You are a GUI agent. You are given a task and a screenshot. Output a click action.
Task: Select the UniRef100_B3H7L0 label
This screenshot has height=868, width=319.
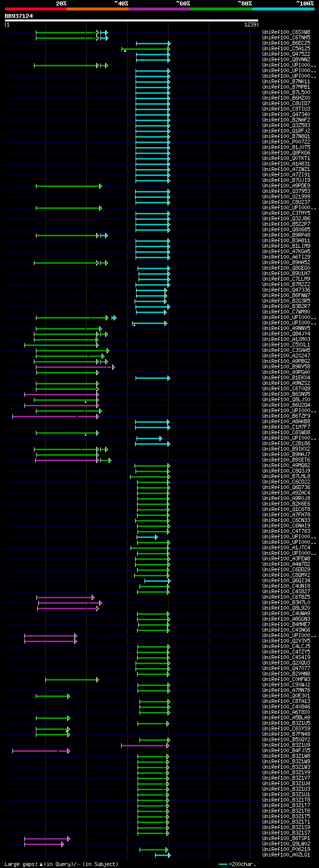point(286,603)
